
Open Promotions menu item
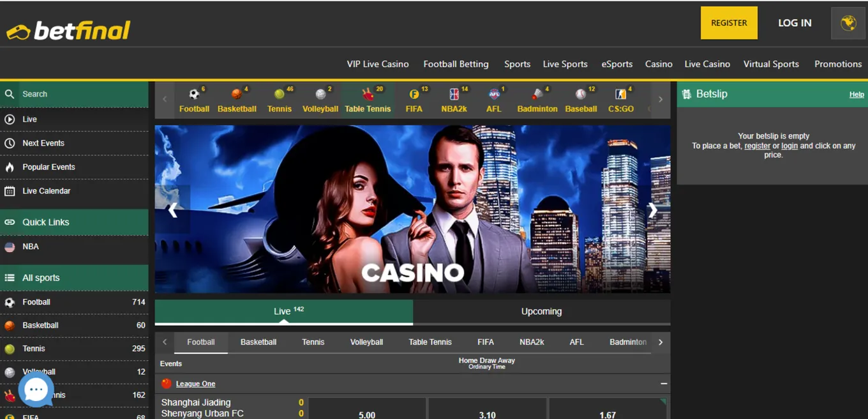838,64
